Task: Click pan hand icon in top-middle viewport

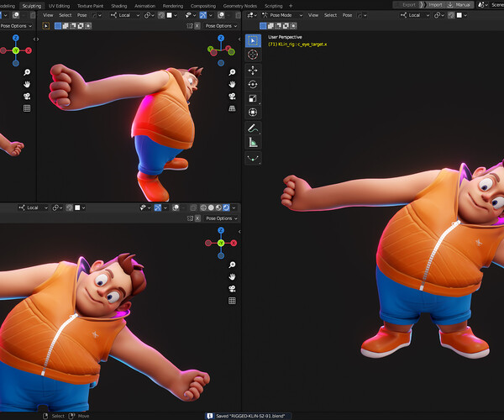Action: pyautogui.click(x=232, y=84)
